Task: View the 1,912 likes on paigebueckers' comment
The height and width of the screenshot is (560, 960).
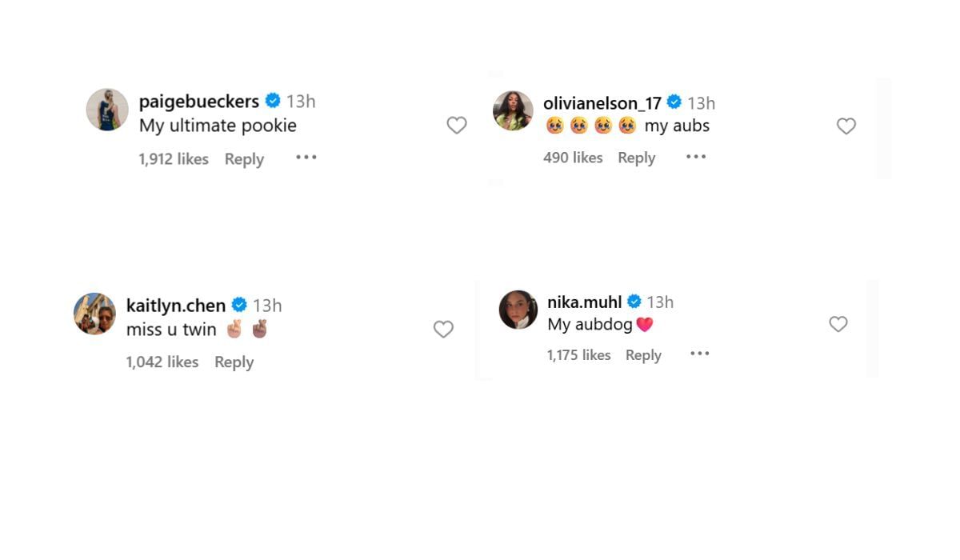Action: 173,159
